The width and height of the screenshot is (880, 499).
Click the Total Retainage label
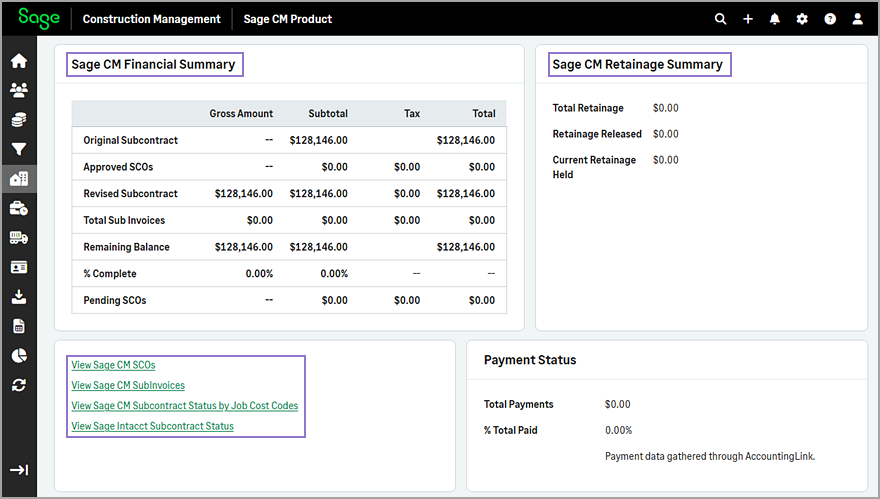pos(588,108)
